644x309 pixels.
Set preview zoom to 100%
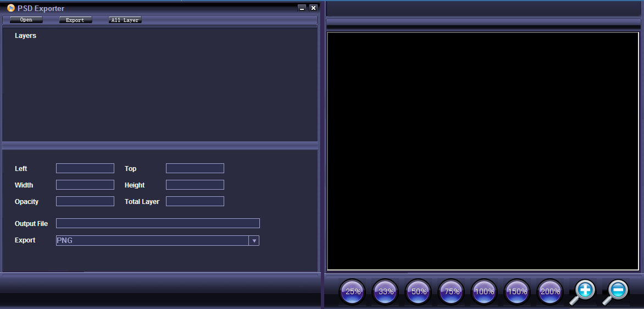(x=485, y=291)
